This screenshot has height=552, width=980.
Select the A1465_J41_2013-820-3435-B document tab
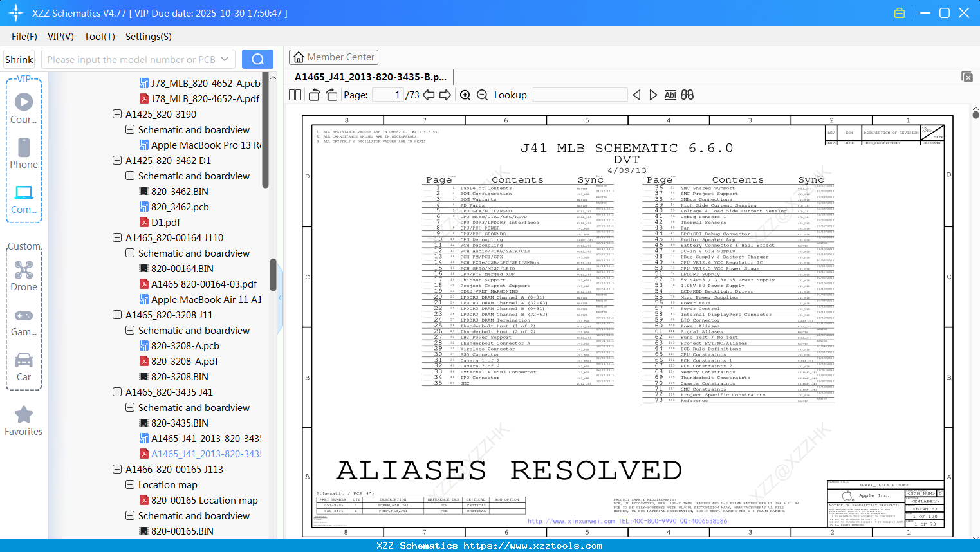click(371, 77)
